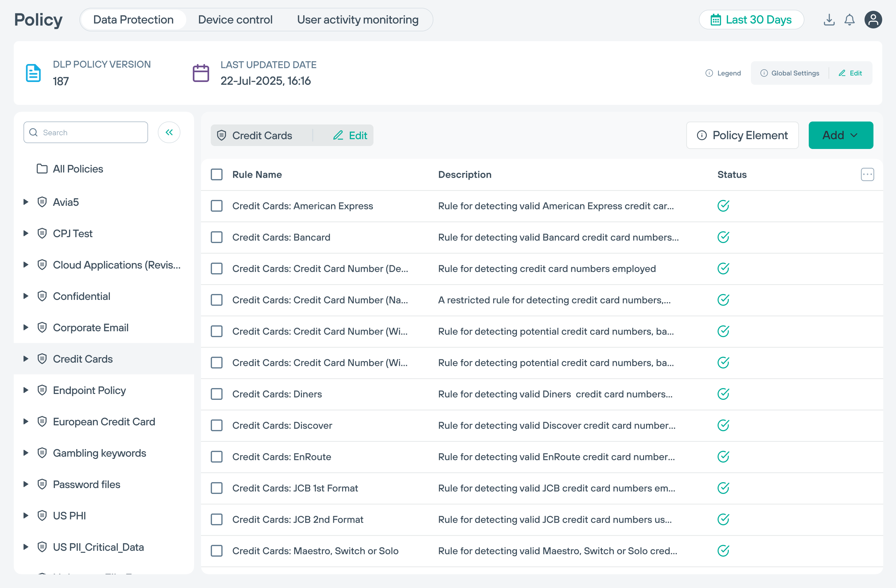The height and width of the screenshot is (588, 896).
Task: Click the Legend info icon
Action: coord(709,73)
